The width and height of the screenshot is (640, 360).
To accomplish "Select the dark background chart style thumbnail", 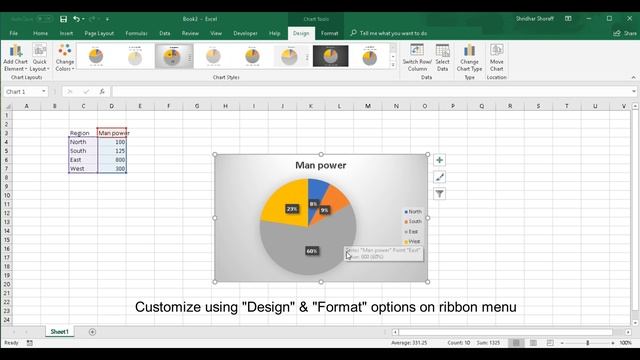I will click(331, 56).
